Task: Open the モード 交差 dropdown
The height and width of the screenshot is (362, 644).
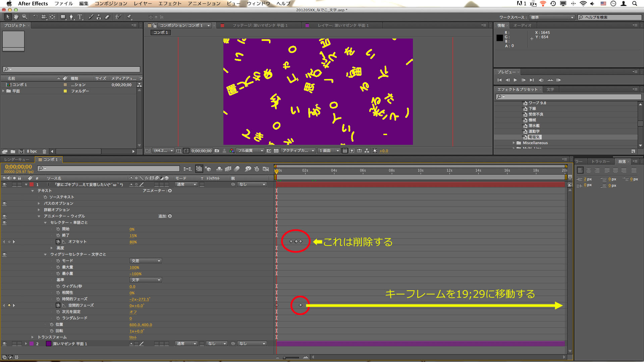Action: click(146, 261)
